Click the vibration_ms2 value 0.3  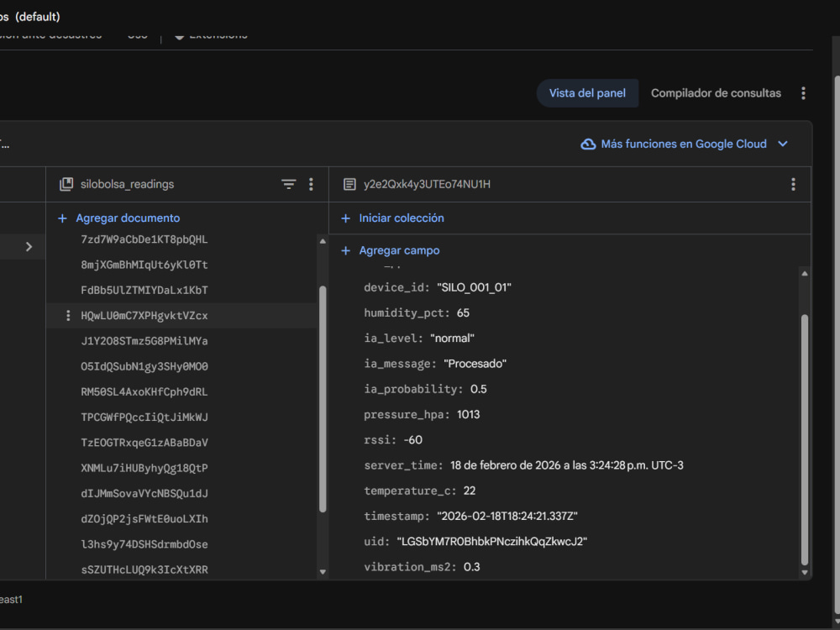click(471, 567)
